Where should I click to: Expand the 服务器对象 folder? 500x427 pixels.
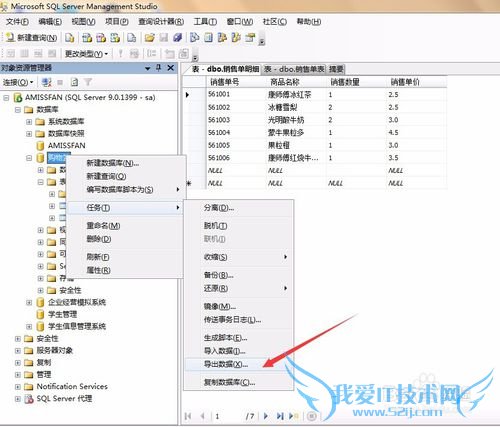point(18,351)
